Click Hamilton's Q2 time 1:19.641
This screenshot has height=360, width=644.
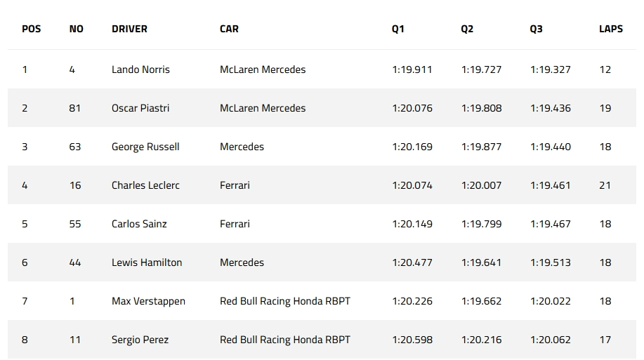(x=481, y=262)
